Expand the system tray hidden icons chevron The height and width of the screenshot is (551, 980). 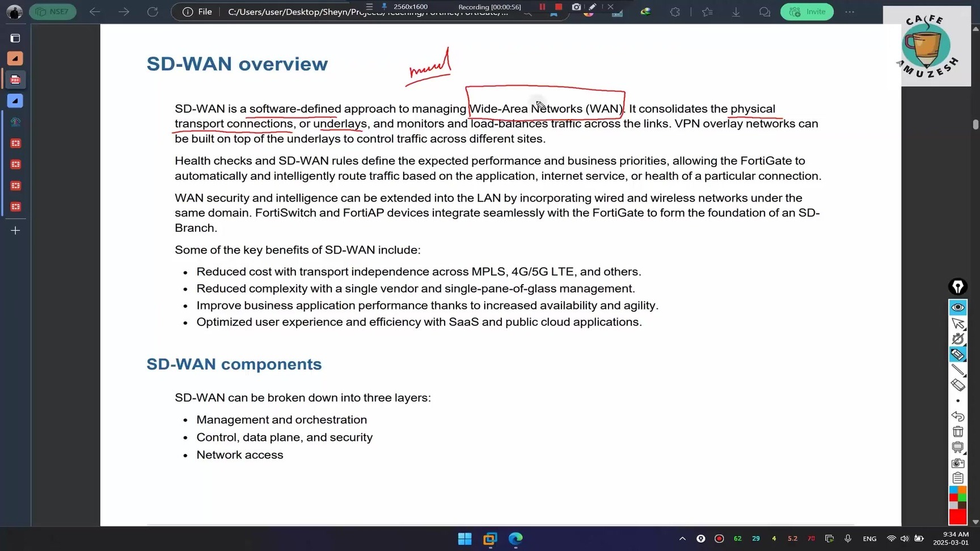coord(682,539)
